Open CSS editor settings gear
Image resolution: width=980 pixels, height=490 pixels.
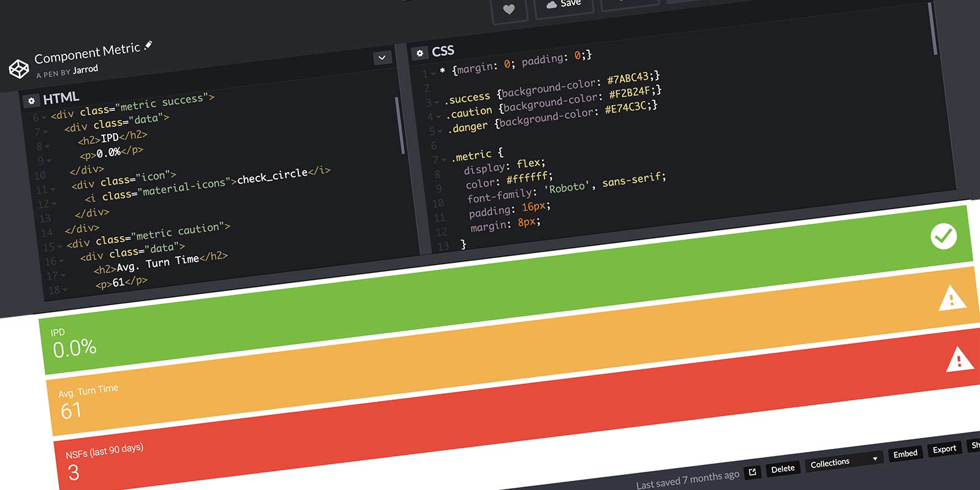tap(420, 53)
